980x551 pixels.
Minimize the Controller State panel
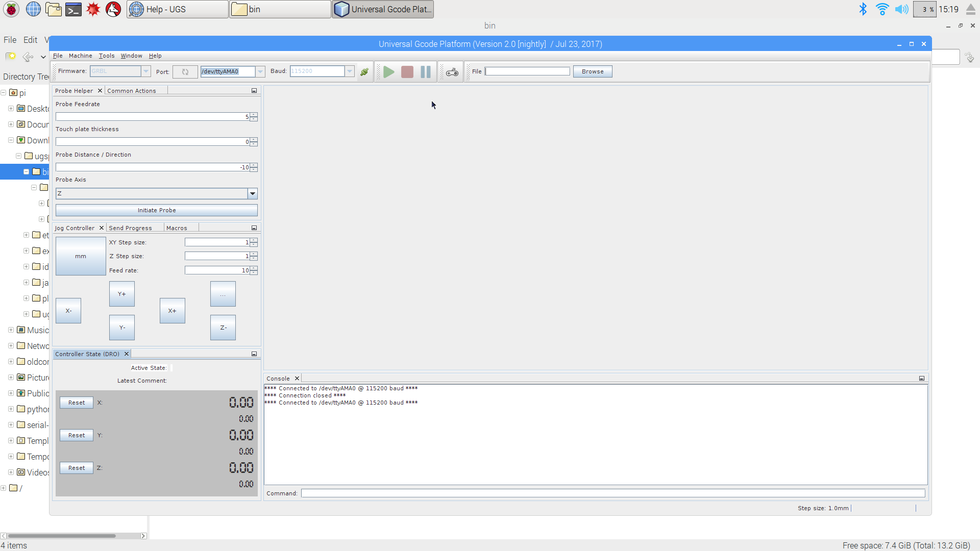click(254, 354)
